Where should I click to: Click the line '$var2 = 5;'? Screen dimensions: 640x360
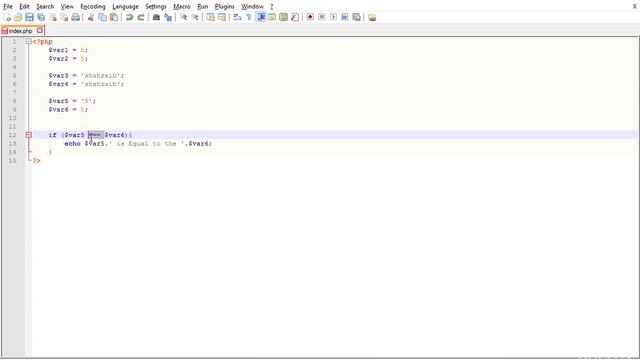click(68, 59)
